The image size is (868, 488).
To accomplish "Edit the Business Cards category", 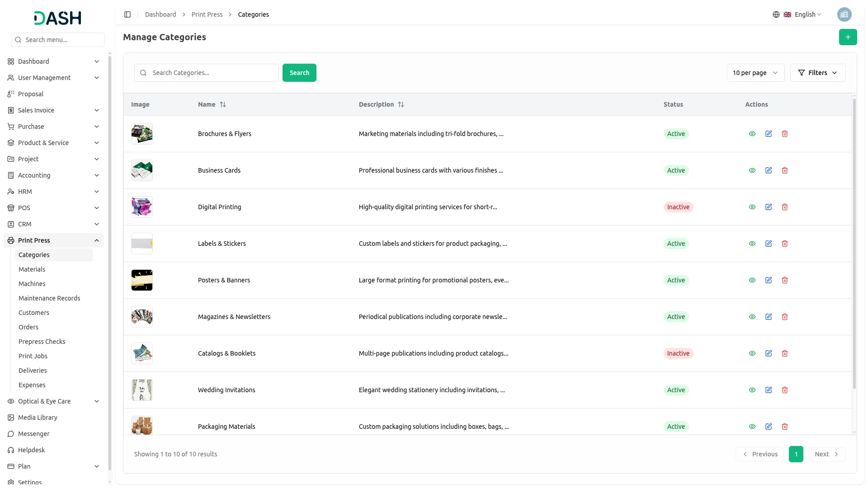I will point(768,170).
